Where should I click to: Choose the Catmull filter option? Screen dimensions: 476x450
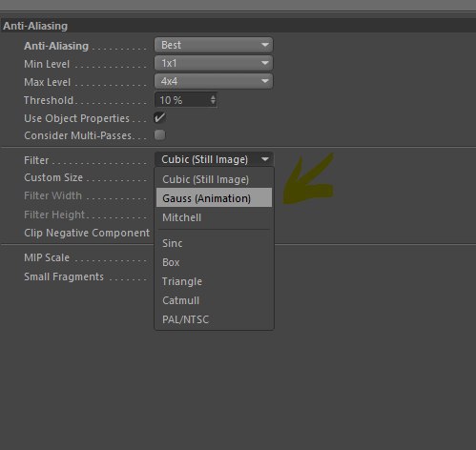click(x=214, y=300)
